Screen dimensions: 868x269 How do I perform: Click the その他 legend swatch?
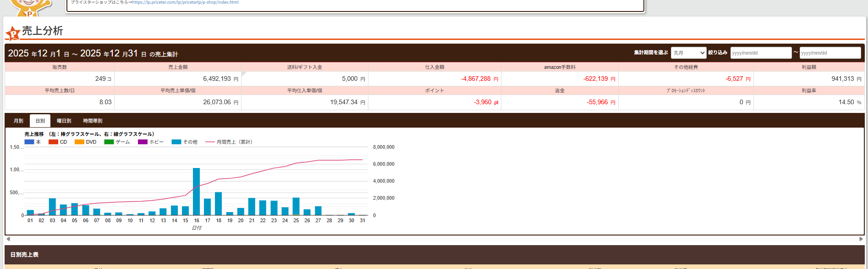coord(176,142)
